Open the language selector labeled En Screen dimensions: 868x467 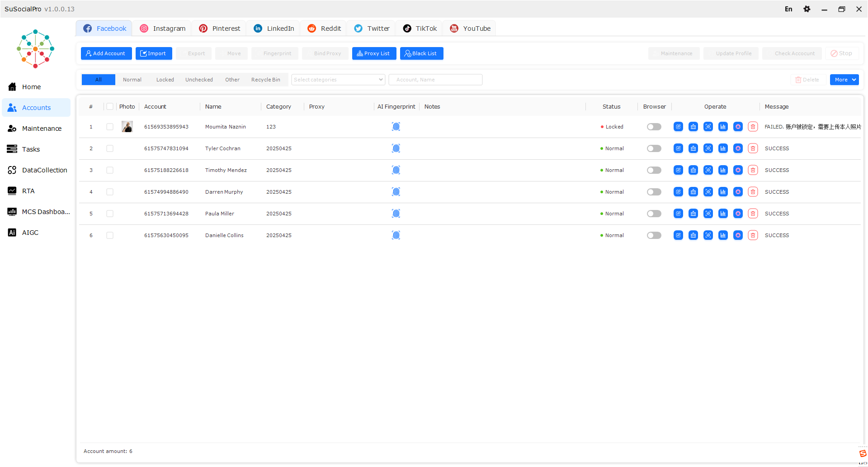point(788,9)
